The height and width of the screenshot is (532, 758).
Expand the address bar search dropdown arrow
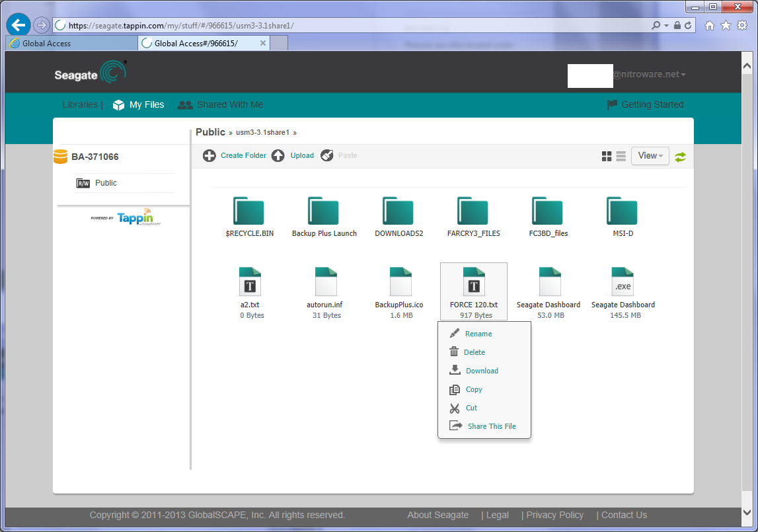point(667,25)
